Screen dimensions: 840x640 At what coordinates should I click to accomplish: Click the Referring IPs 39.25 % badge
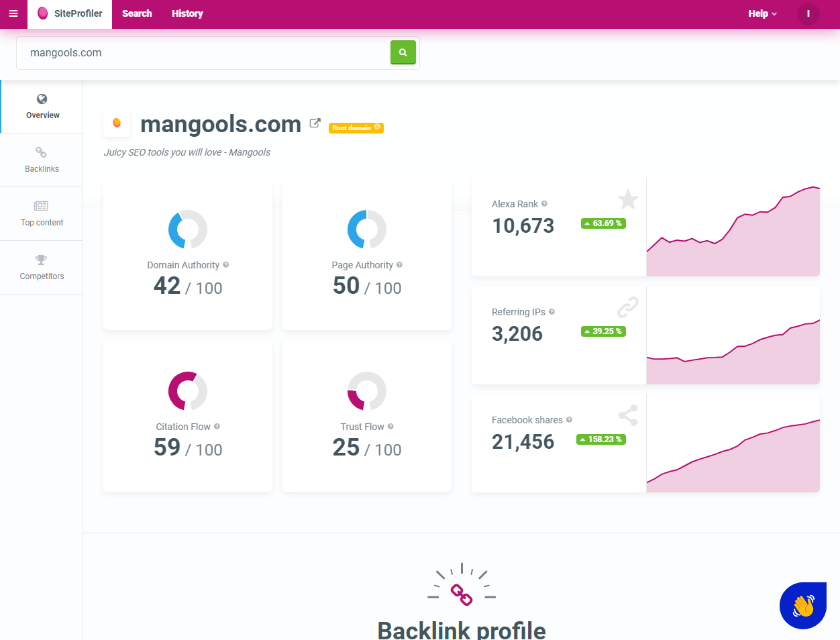604,331
